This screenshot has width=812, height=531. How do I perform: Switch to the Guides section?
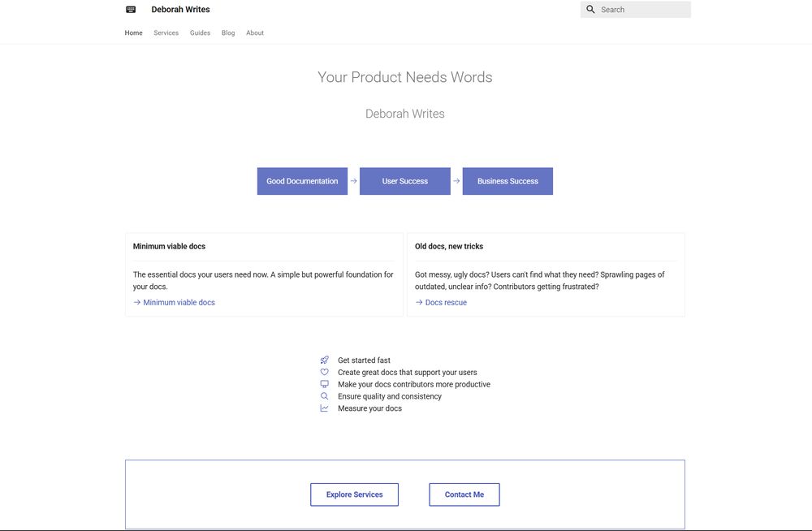(x=200, y=32)
